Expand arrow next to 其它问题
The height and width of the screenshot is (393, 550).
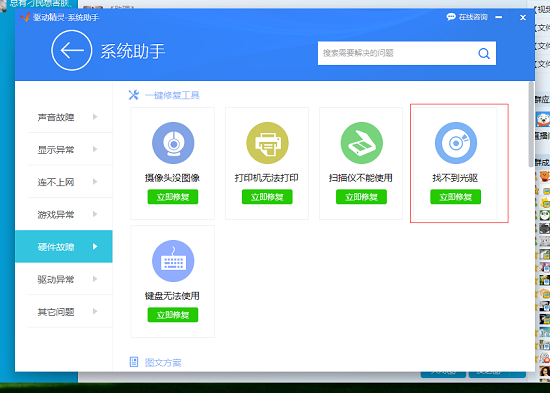tap(95, 312)
